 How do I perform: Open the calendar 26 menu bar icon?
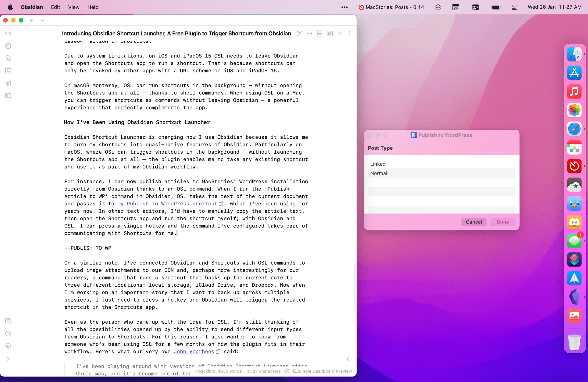tap(456, 7)
